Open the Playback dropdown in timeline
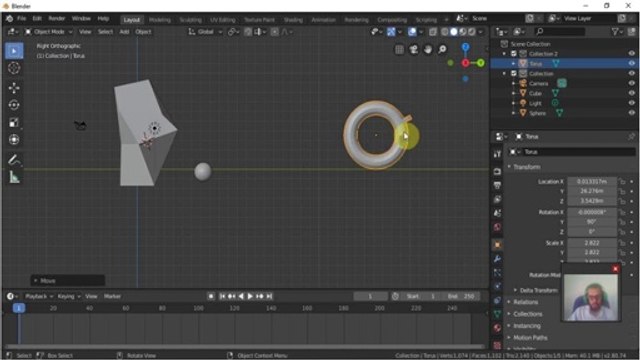This screenshot has height=360, width=640. click(39, 296)
